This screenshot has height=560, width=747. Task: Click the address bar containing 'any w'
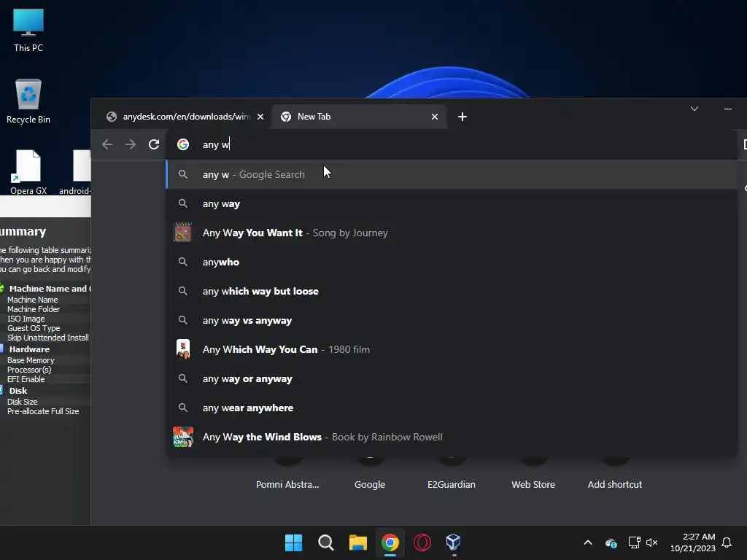(x=452, y=144)
